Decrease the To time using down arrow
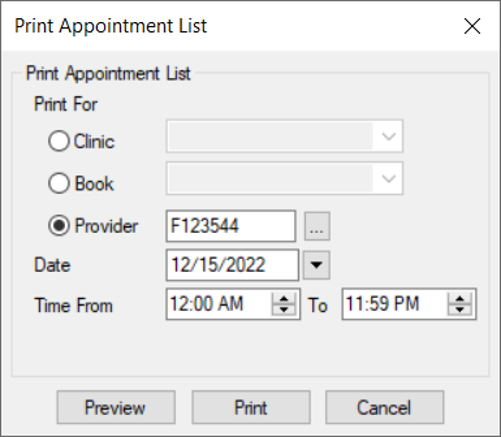Screen dimensions: 501x437 click(460, 309)
